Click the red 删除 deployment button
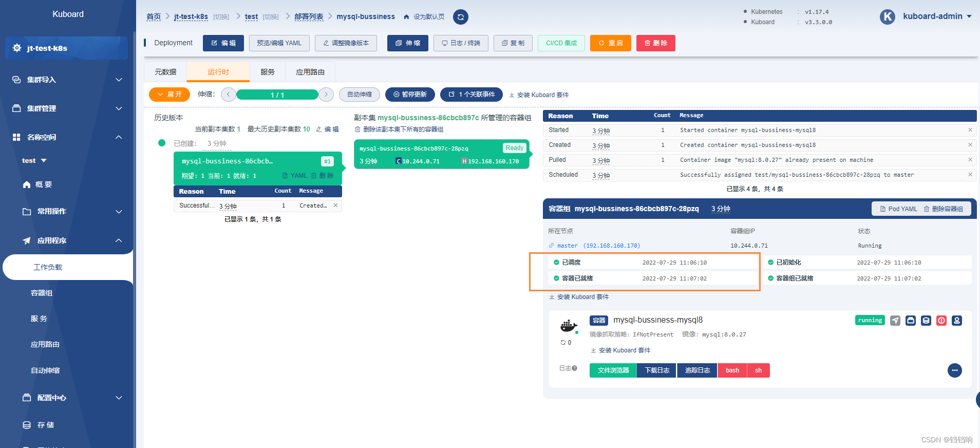This screenshot has width=980, height=448. point(656,43)
